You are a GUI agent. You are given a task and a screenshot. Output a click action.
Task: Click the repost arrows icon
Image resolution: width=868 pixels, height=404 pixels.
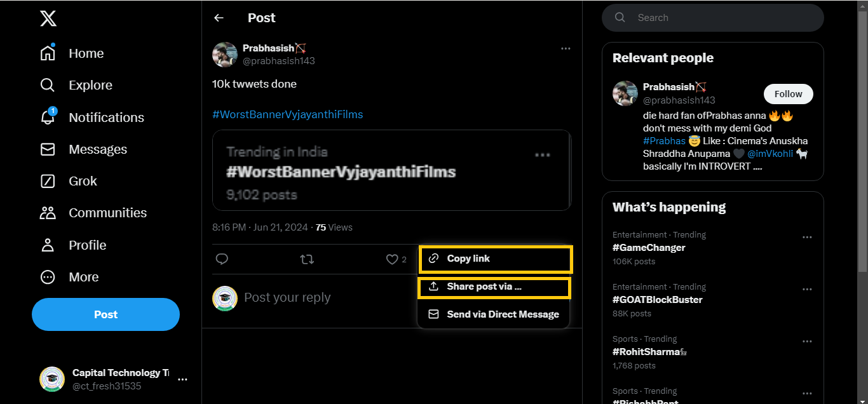[x=307, y=259]
